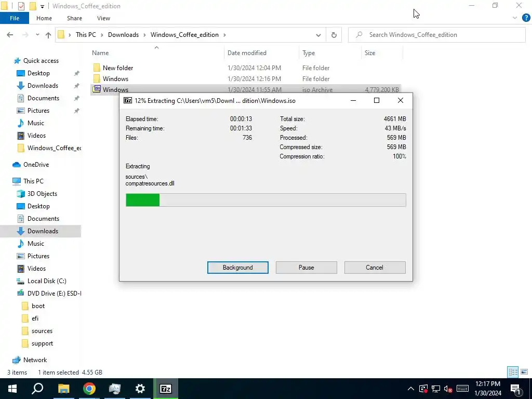
Task: Open DVD Drive (E:) in navigation pane
Action: (49, 294)
